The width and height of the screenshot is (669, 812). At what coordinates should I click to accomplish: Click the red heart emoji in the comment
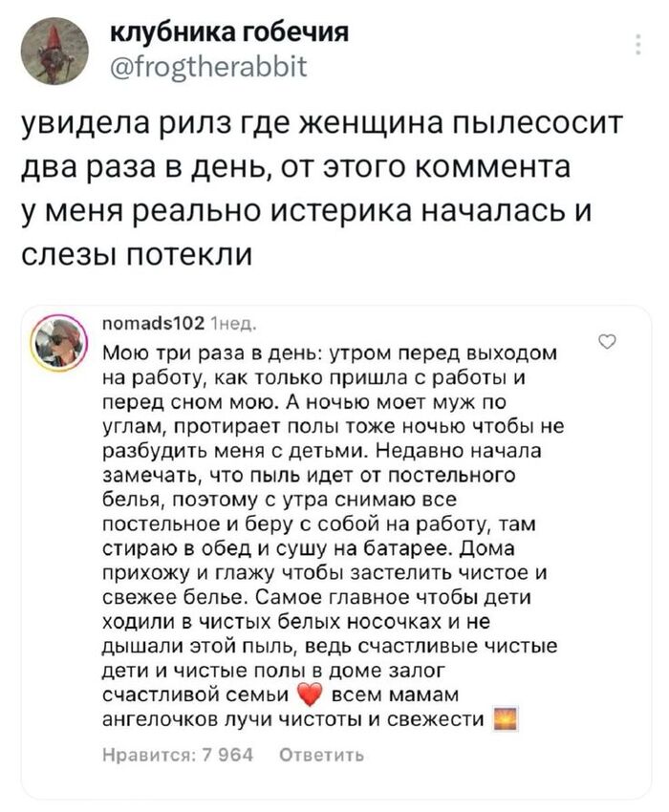coord(309,694)
